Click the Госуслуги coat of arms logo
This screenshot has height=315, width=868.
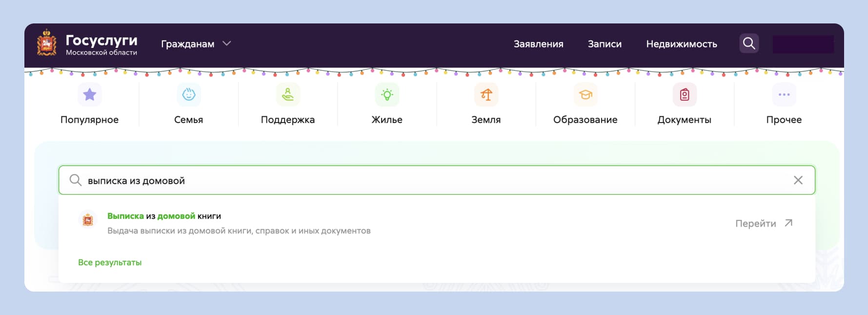click(47, 43)
